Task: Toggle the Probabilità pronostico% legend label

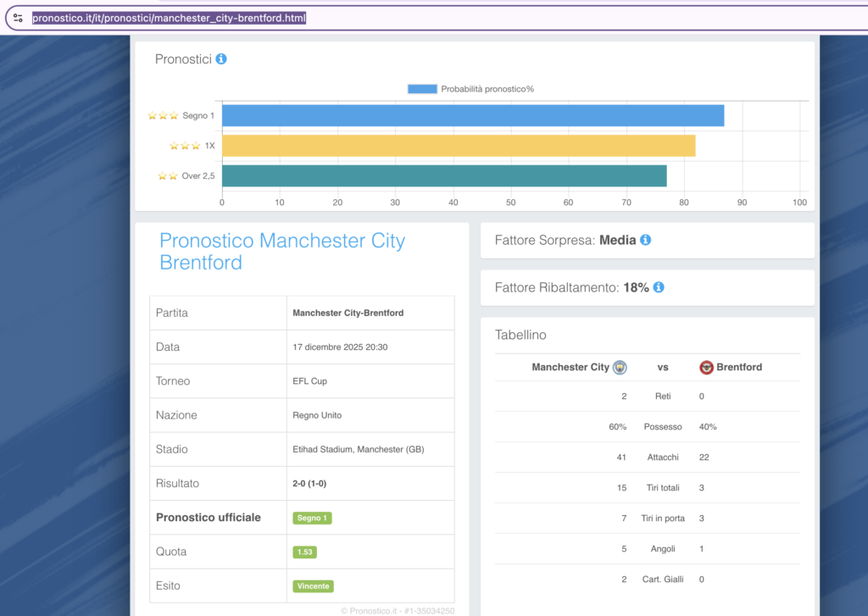Action: [x=487, y=89]
